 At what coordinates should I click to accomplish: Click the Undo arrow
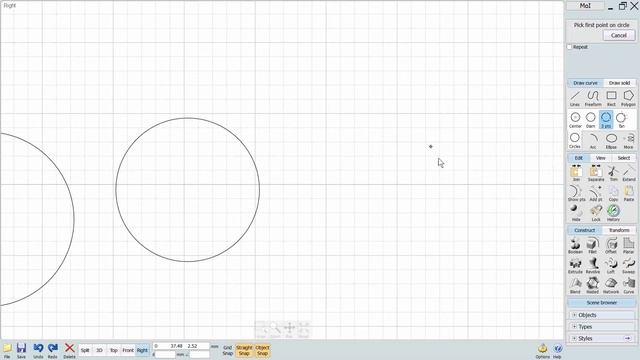tap(38, 350)
